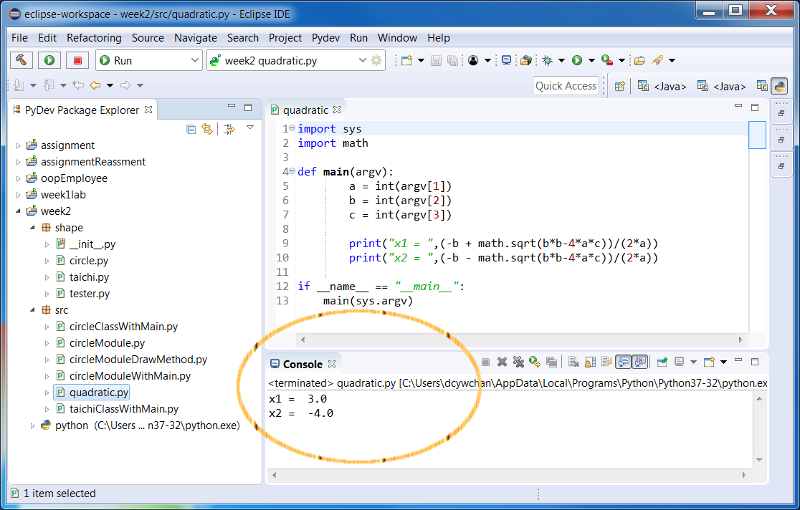The height and width of the screenshot is (510, 800).
Task: Toggle Show Console When Standard Error Changes
Action: coord(640,362)
